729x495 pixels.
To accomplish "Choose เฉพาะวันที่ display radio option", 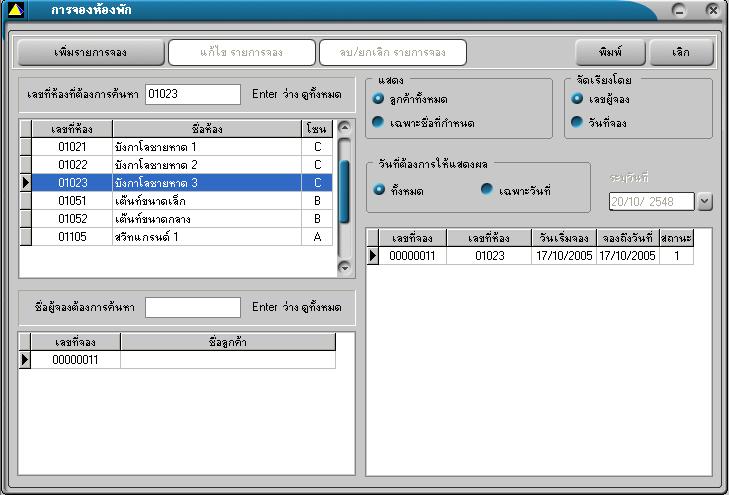I will 487,189.
